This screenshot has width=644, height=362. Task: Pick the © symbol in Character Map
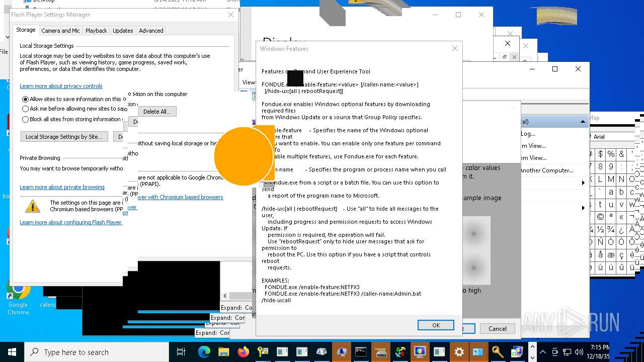[600, 217]
